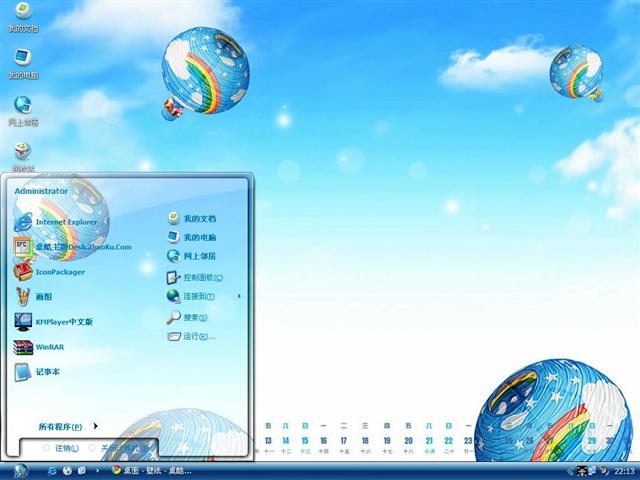Launch Internet Explorer from start menu
640x480 pixels.
[x=56, y=222]
